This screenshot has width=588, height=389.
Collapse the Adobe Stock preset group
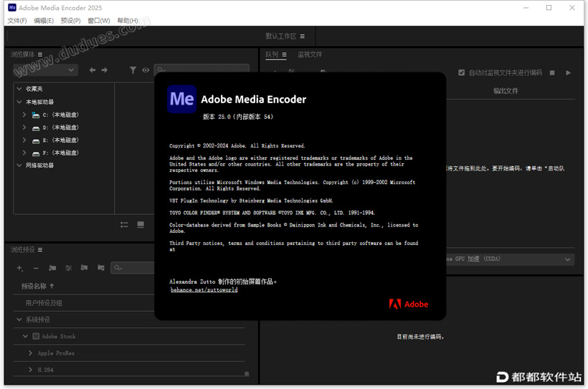[x=25, y=336]
